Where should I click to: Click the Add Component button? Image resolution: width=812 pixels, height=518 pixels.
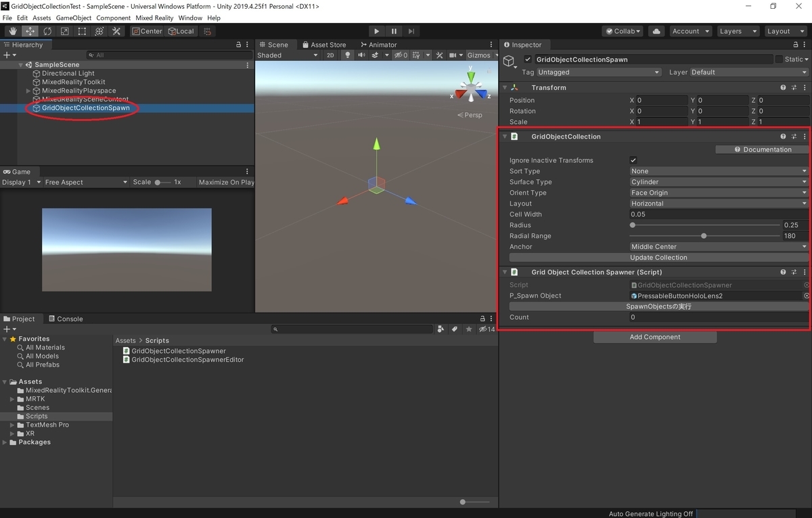click(655, 337)
